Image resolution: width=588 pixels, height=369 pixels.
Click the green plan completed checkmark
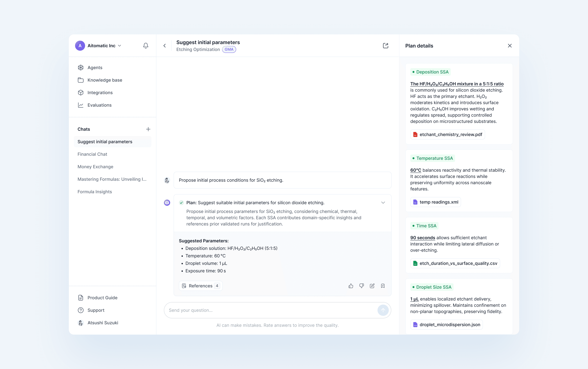181,203
